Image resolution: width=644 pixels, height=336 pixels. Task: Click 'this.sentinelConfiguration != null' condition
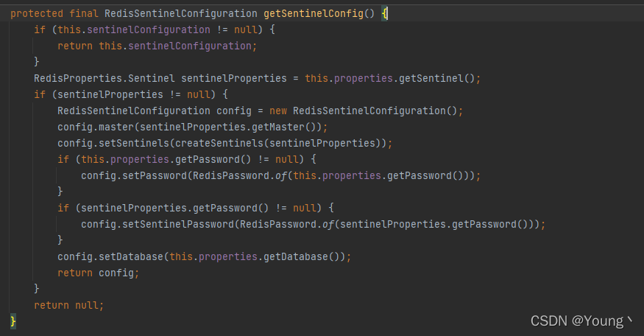coord(158,29)
